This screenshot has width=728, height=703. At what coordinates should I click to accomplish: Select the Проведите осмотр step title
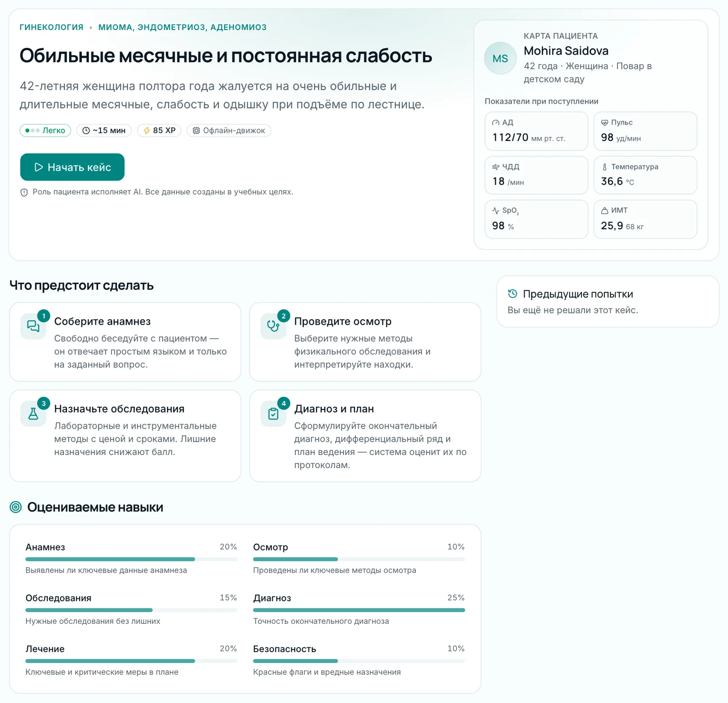[343, 321]
